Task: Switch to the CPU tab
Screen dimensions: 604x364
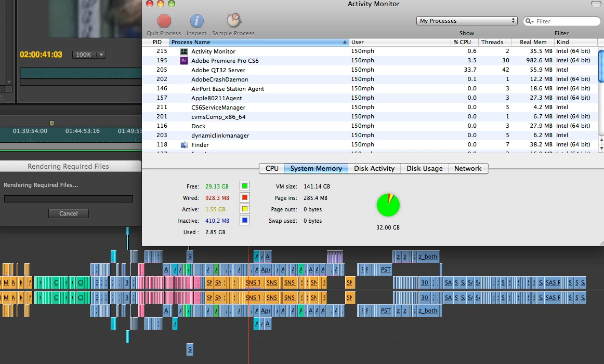Action: pos(272,169)
